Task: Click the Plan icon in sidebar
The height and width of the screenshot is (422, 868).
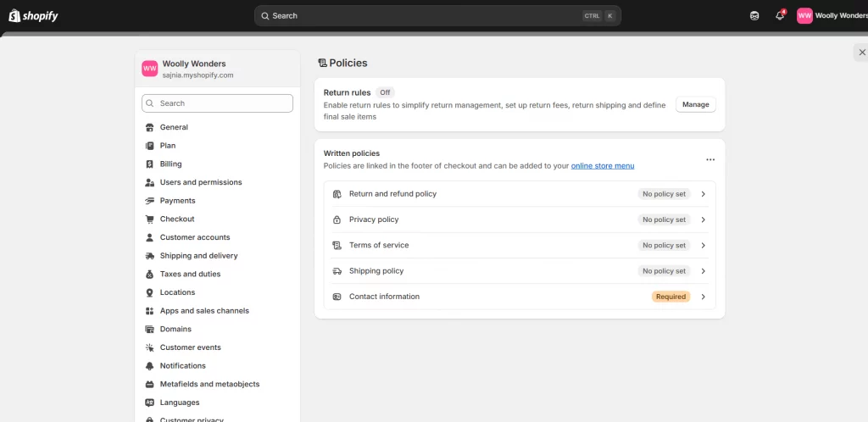Action: point(149,146)
